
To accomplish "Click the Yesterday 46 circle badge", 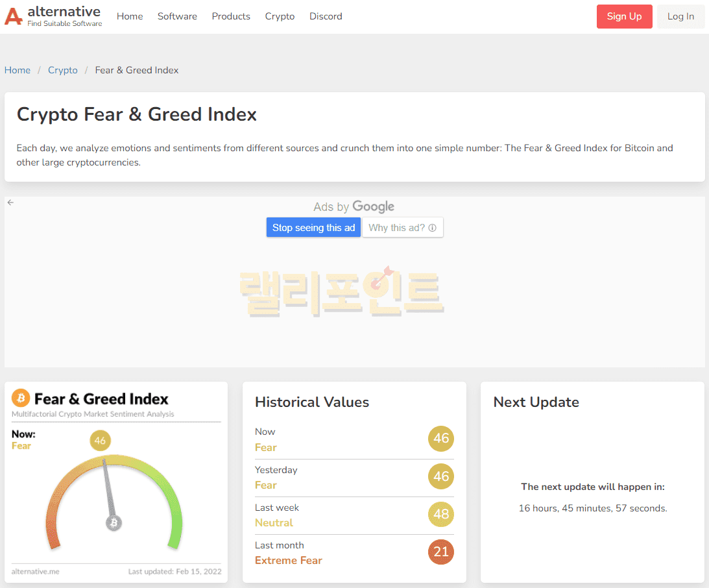I will pyautogui.click(x=441, y=477).
